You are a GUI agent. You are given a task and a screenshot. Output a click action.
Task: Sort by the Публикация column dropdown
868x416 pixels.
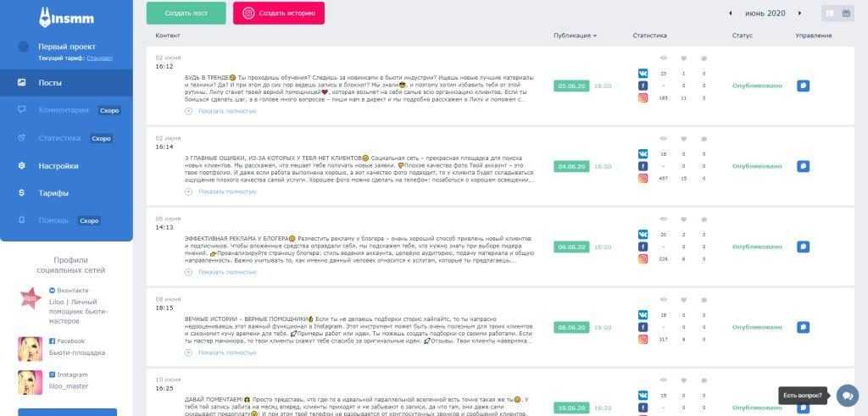(x=575, y=36)
